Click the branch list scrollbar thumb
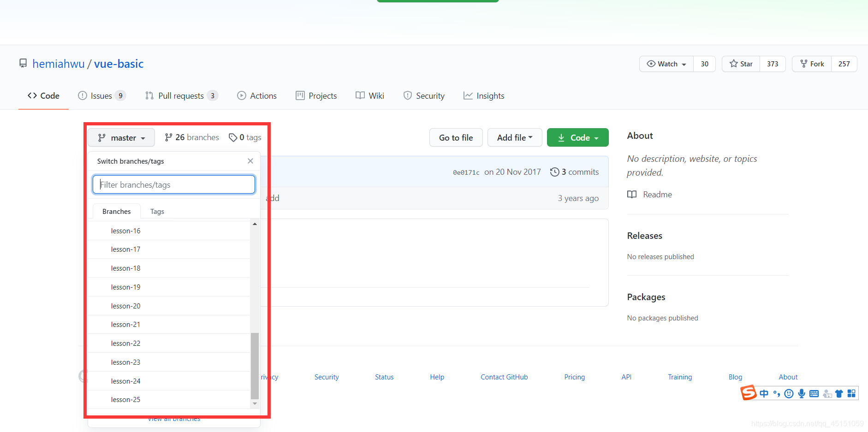The width and height of the screenshot is (868, 432). (255, 366)
